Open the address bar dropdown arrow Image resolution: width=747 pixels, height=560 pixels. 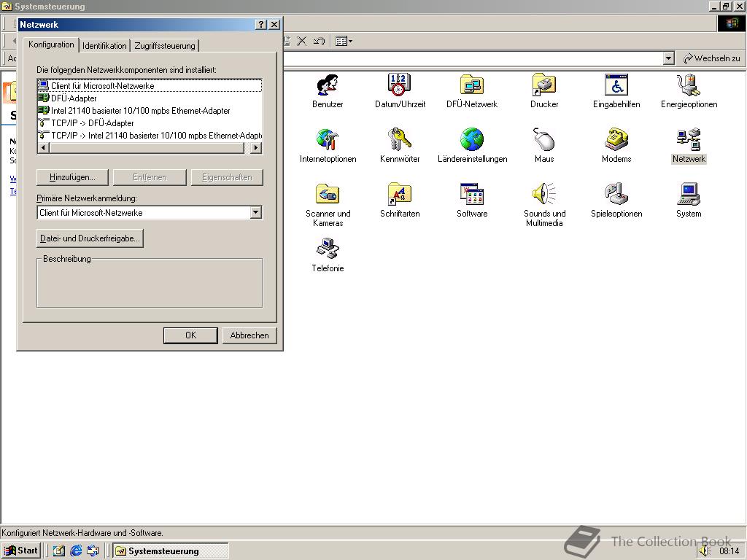(x=669, y=58)
